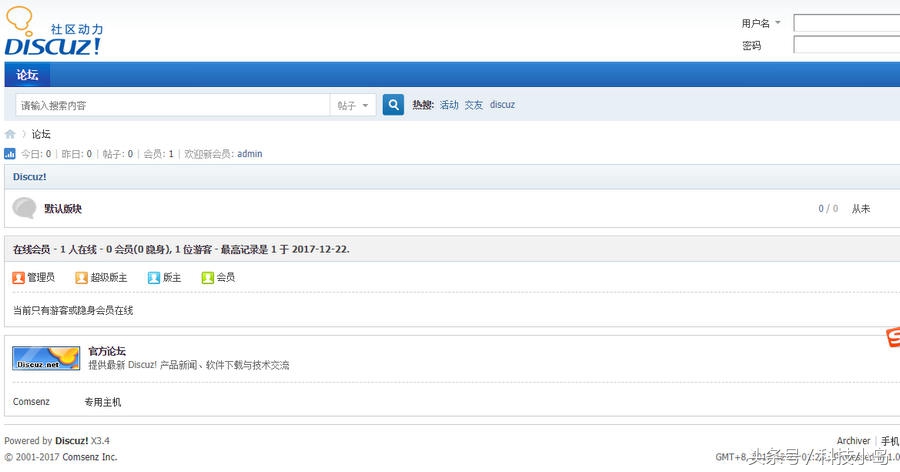Image resolution: width=900 pixels, height=472 pixels.
Task: Open the 官方论坛 link
Action: coord(107,351)
